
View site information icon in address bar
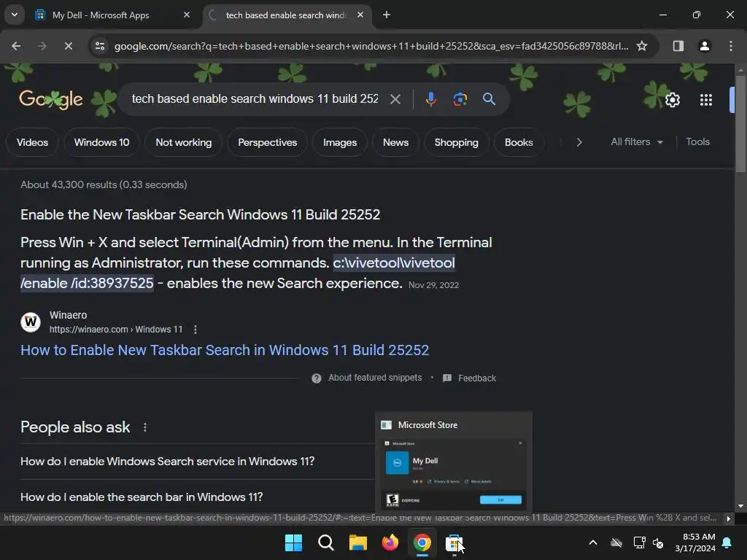[100, 46]
